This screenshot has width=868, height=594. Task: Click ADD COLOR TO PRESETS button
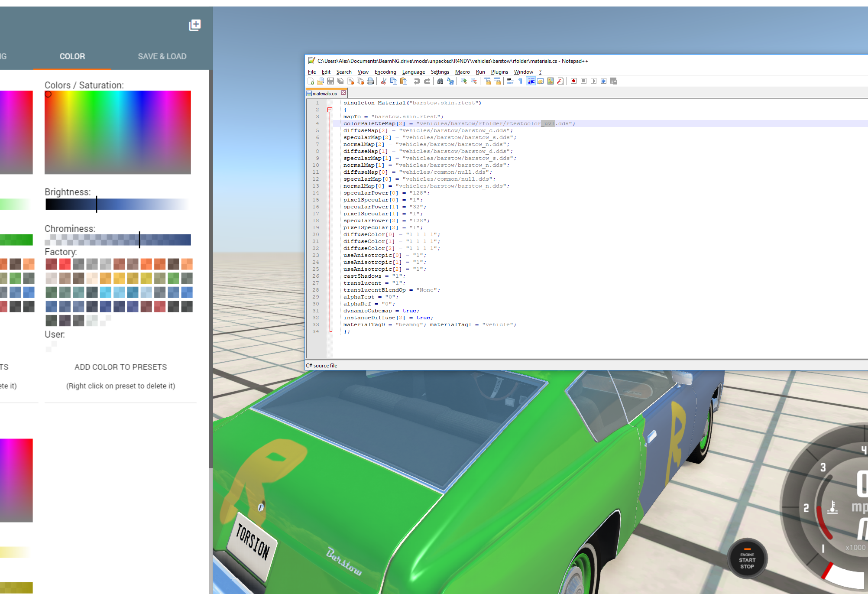(x=120, y=367)
